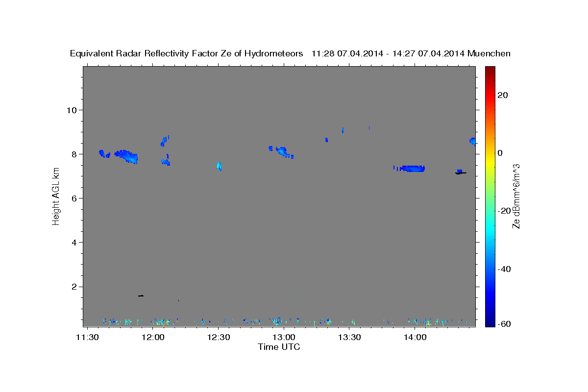The width and height of the screenshot is (588, 392).
Task: Click the blue echo at the right plot edge
Action: pos(472,141)
